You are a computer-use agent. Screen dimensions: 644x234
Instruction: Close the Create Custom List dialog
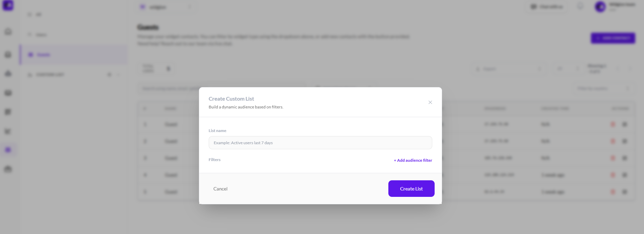pyautogui.click(x=430, y=102)
